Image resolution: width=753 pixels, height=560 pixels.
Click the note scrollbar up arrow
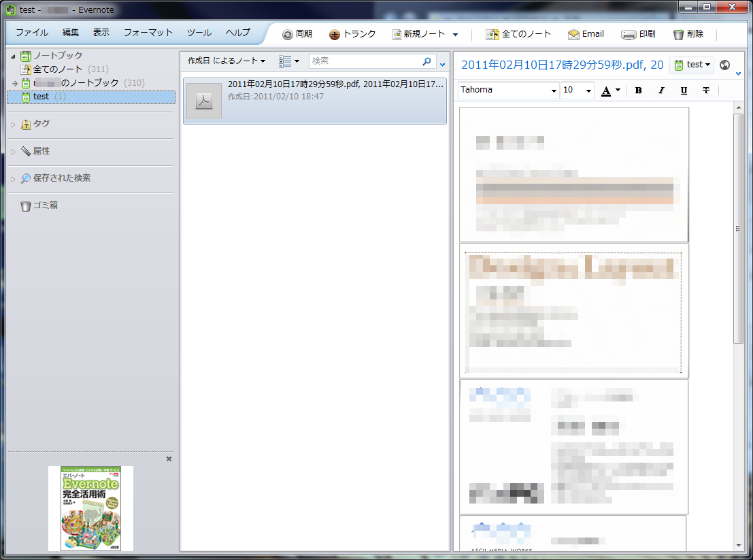pos(739,108)
